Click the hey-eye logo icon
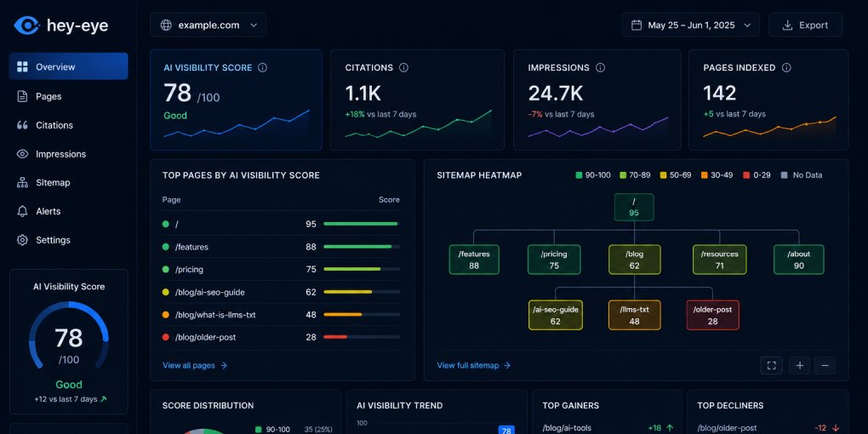Viewport: 868px width, 434px height. [26, 26]
